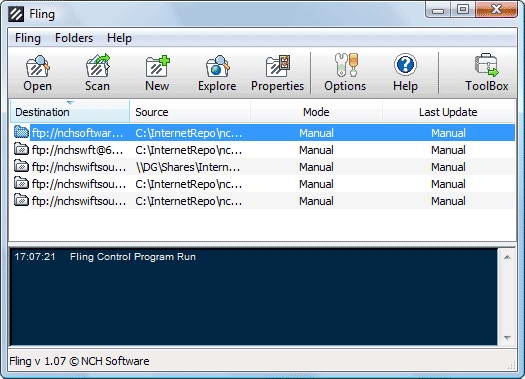This screenshot has width=525, height=379.
Task: Sort by the Mode column header
Action: coord(316,112)
